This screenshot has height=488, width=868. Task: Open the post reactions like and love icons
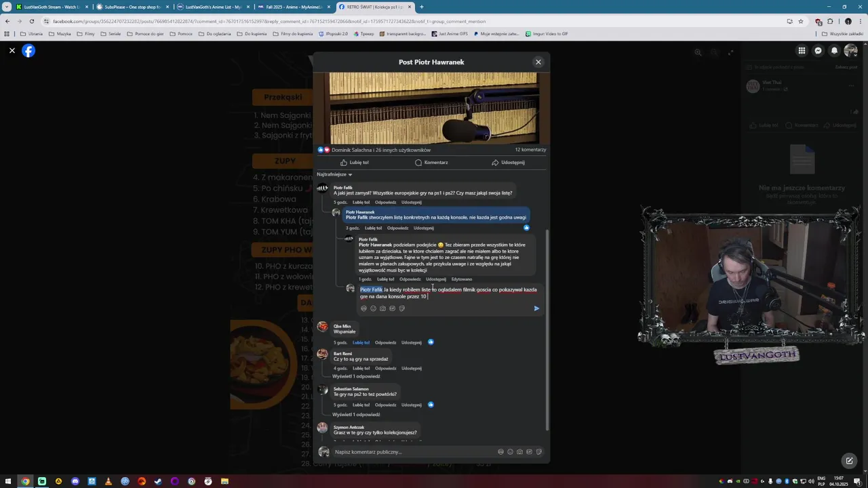(323, 150)
